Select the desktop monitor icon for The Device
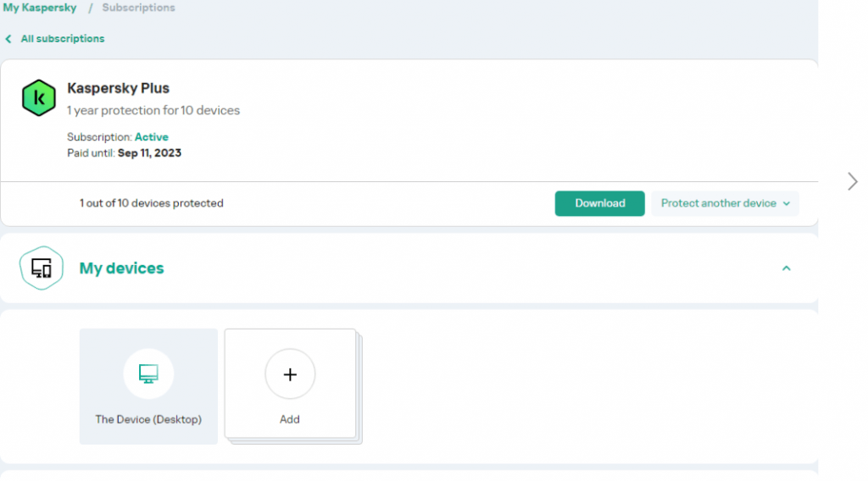The image size is (868, 481). [x=148, y=373]
